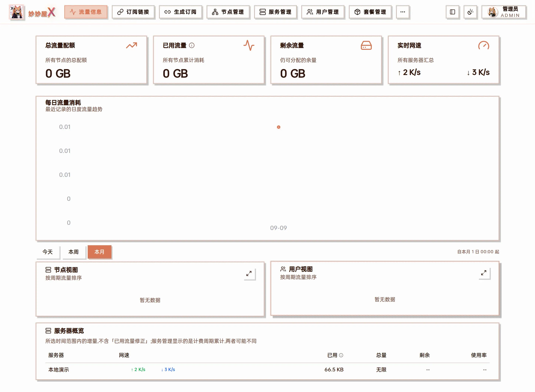Click the gauge icon on 实时网速 card

coord(484,45)
